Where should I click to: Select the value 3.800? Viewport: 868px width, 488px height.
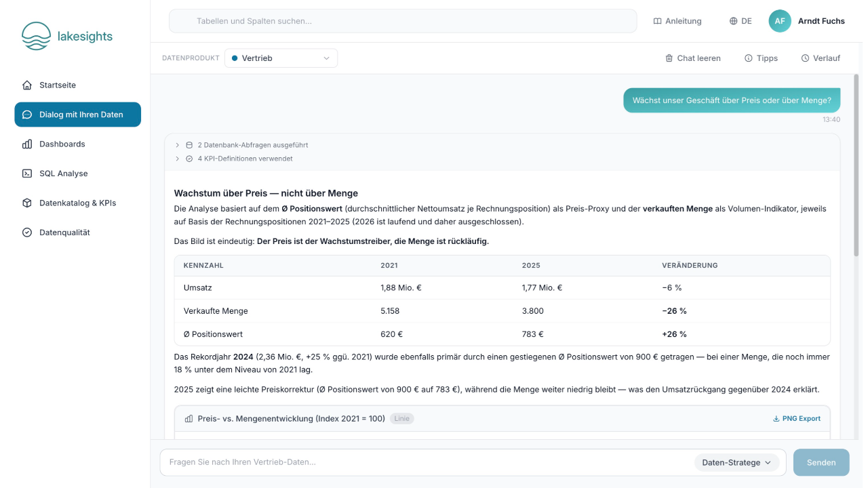(x=533, y=311)
